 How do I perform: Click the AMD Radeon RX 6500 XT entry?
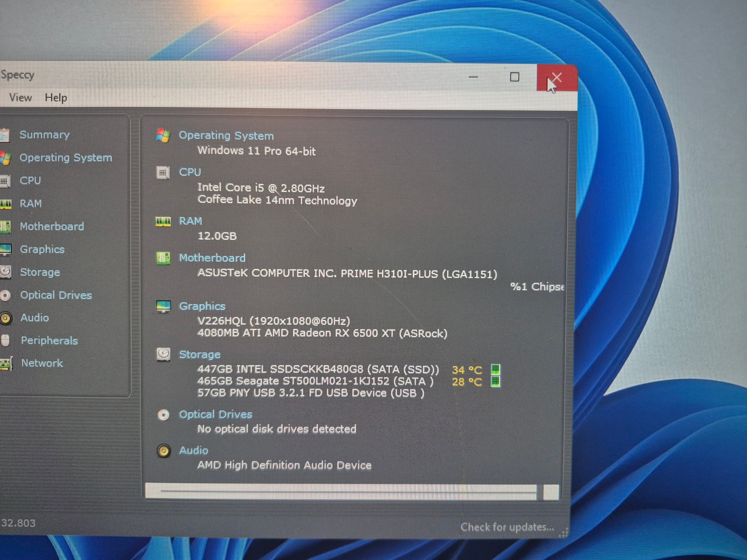click(x=322, y=333)
